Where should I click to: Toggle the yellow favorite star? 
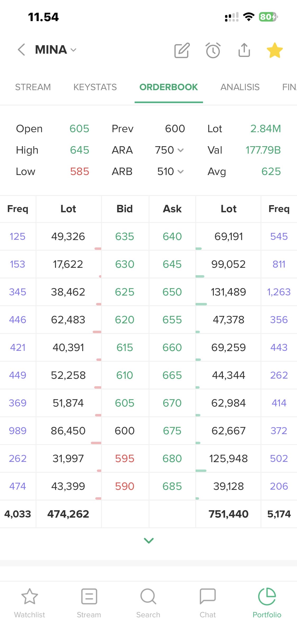click(275, 50)
